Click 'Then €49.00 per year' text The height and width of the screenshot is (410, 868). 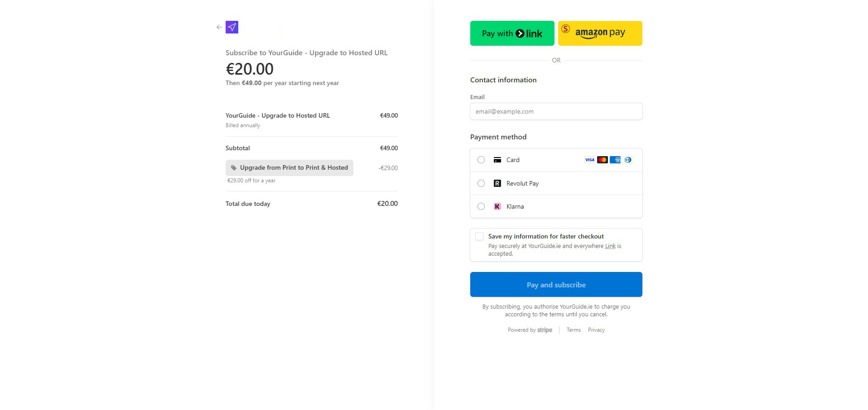point(282,83)
